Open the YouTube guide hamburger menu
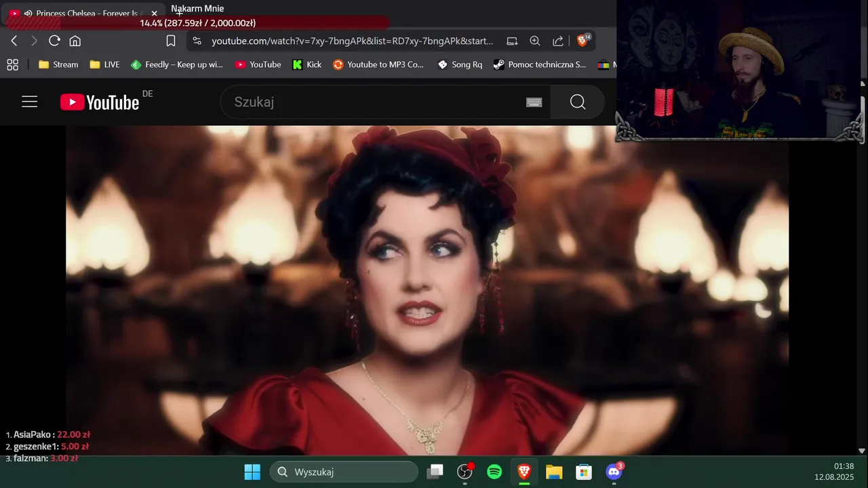 [29, 102]
